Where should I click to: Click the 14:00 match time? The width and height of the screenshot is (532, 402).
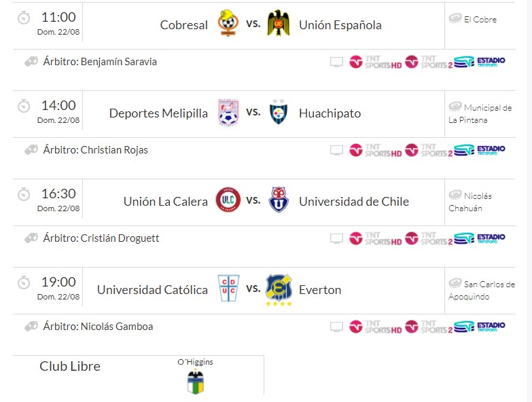(58, 105)
